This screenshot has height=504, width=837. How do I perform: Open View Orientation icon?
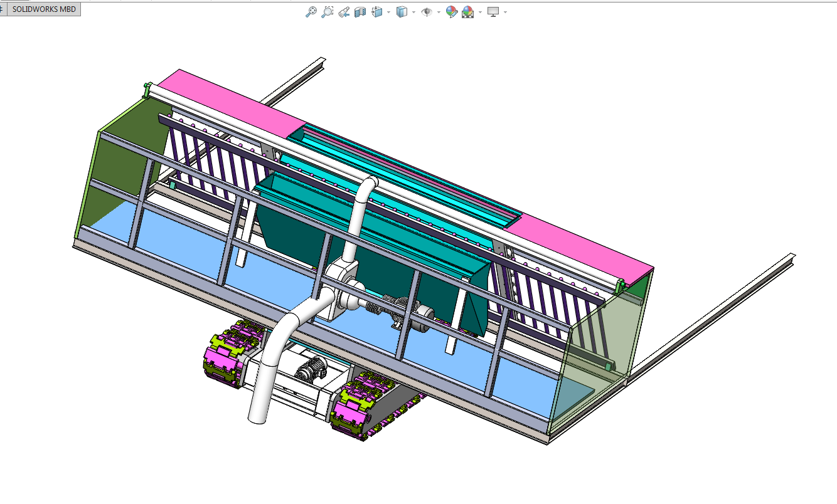[377, 11]
